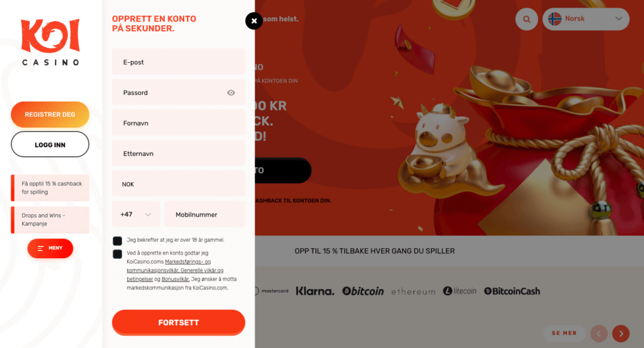Go to next carousel slide arrow
Screen dimensions: 644x348
(x=621, y=334)
